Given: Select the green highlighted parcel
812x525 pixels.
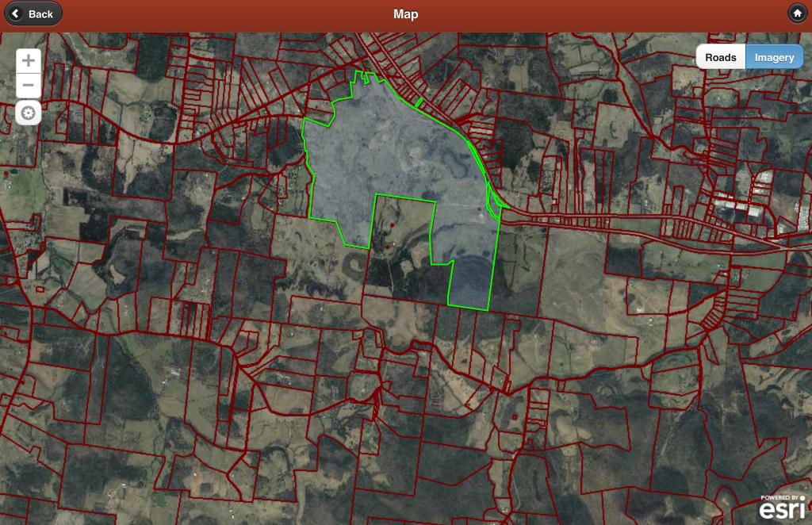Looking at the screenshot, I should 381,151.
